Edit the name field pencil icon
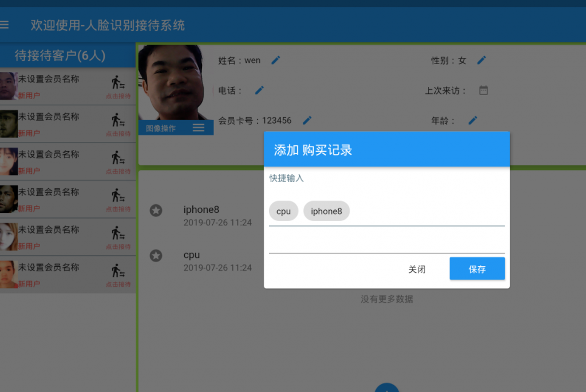The width and height of the screenshot is (586, 392). tap(276, 60)
